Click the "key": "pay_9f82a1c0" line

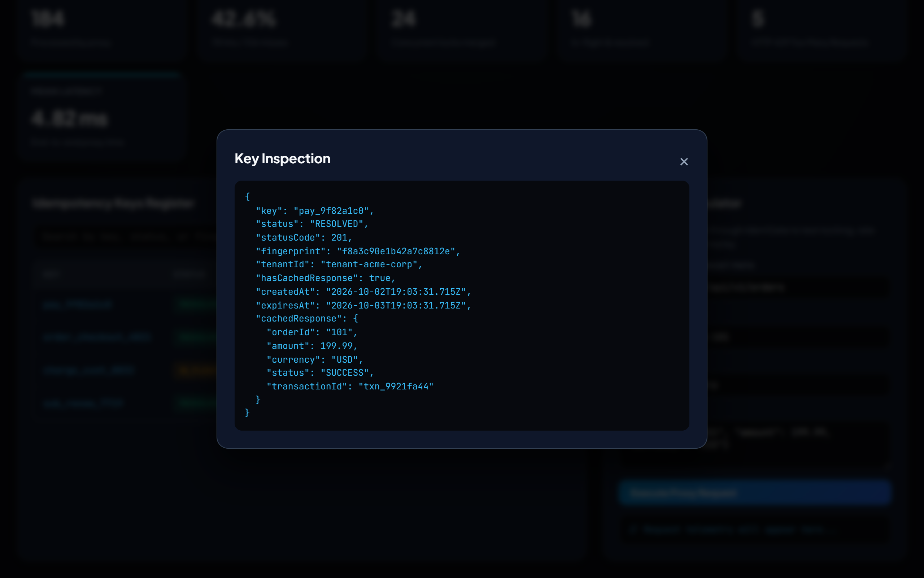tap(315, 211)
